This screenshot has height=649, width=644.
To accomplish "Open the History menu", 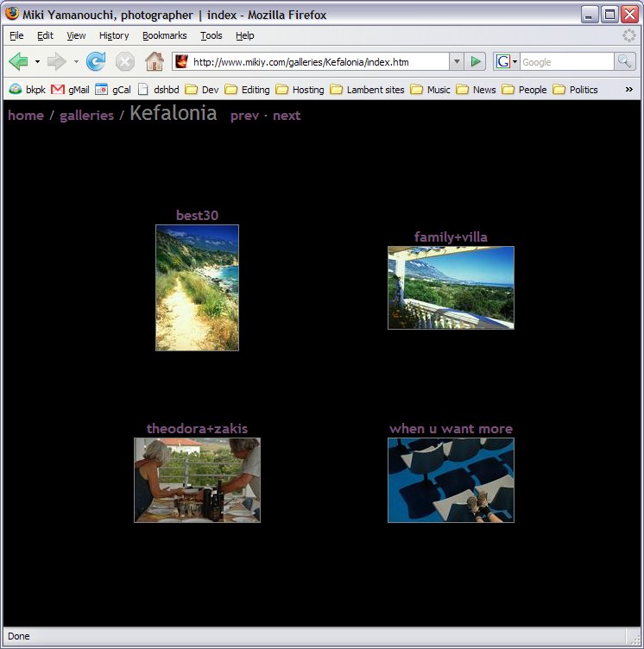I will (114, 35).
